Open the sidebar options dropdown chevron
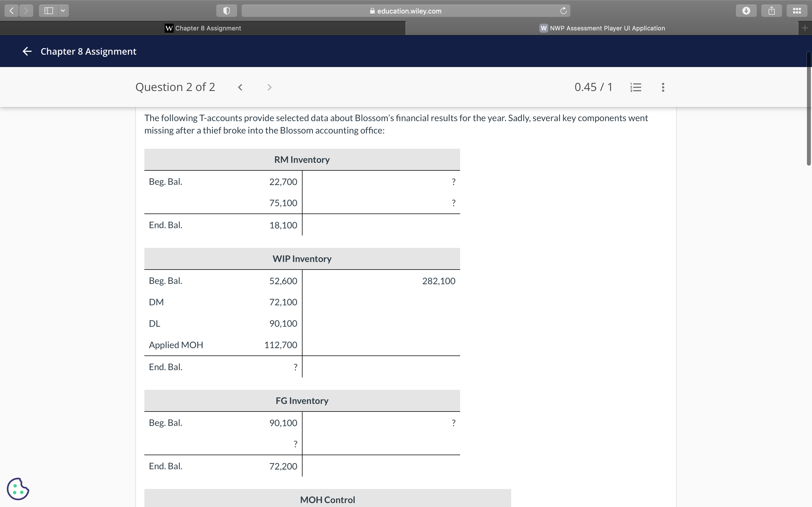 click(63, 11)
